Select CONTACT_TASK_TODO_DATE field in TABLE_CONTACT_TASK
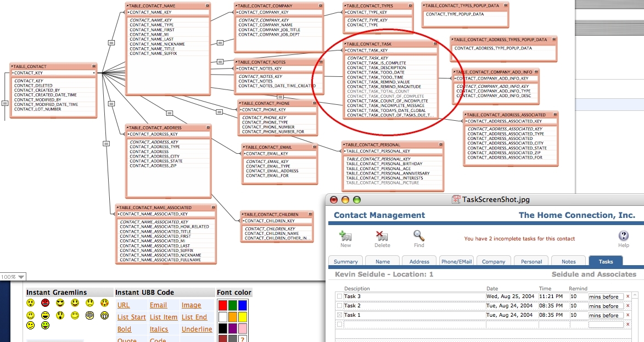The image size is (644, 342). [376, 72]
